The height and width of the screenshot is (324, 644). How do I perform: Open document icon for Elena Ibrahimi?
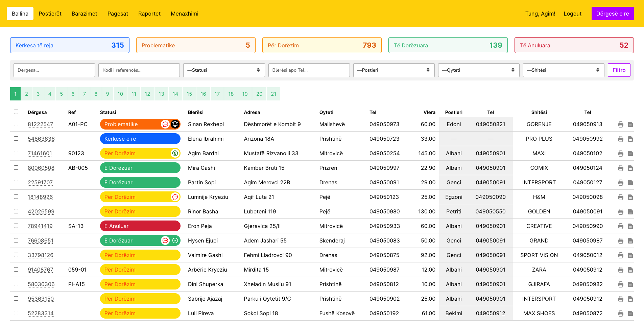(630, 139)
